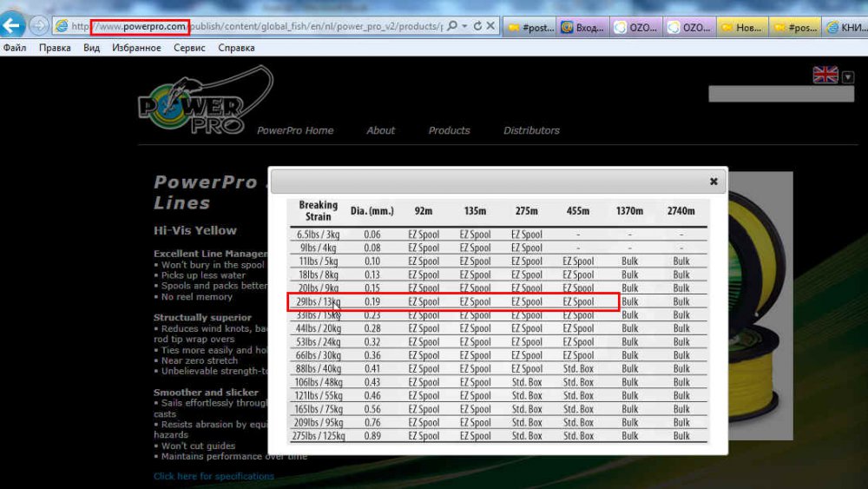Open the address bar dropdown arrow
The width and height of the screenshot is (868, 489).
tap(464, 26)
